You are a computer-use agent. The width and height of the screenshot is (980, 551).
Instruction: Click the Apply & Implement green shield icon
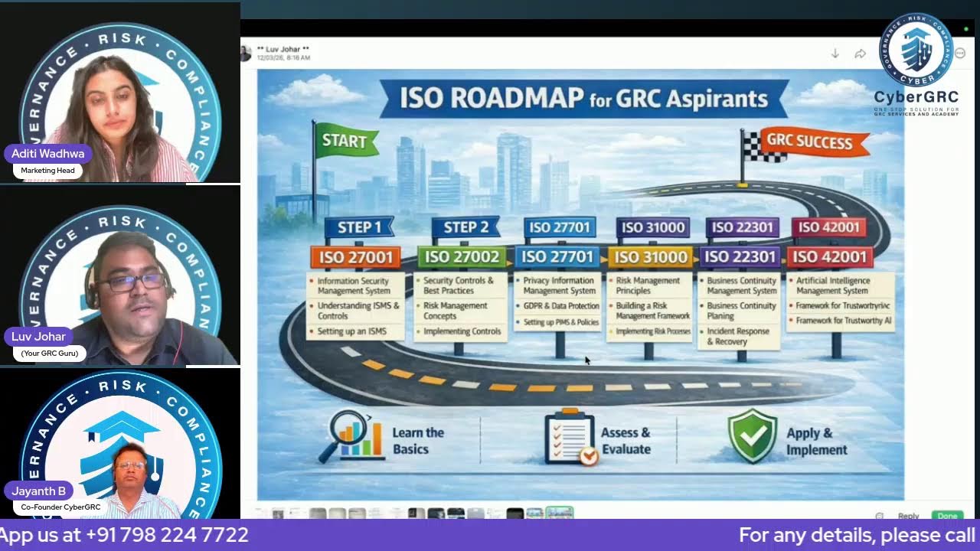pos(752,436)
